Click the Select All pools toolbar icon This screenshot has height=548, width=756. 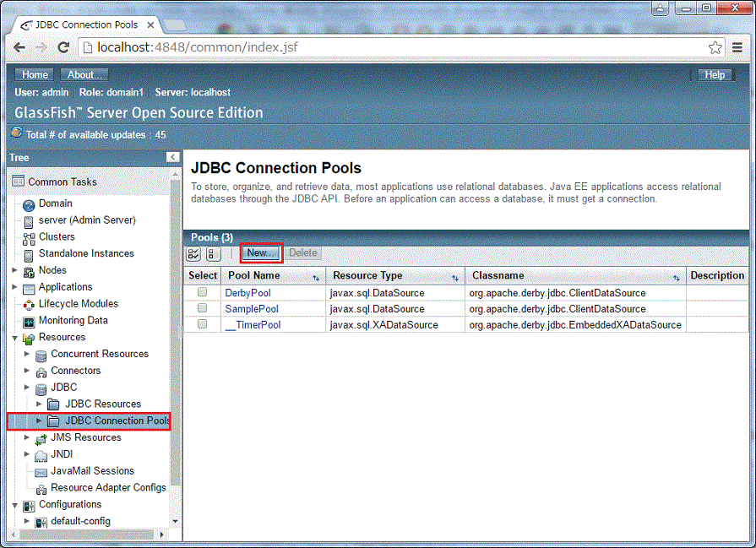[x=193, y=254]
